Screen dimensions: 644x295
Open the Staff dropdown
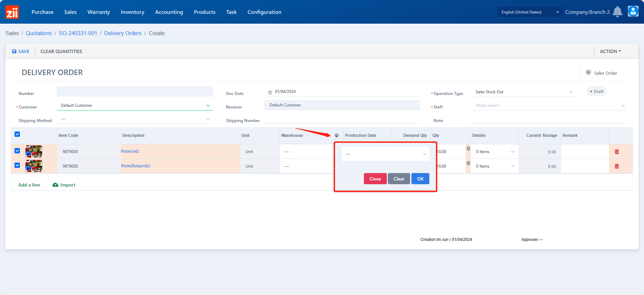pos(549,106)
